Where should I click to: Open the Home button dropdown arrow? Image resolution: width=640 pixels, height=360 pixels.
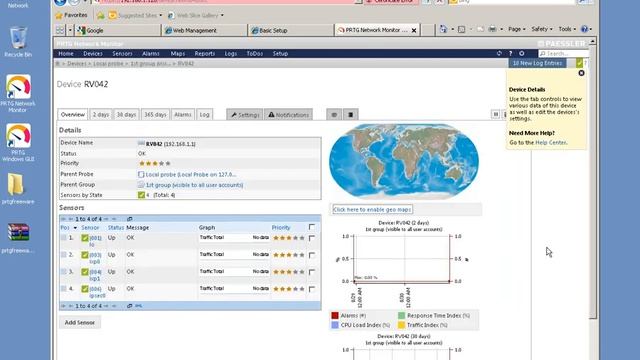point(452,29)
